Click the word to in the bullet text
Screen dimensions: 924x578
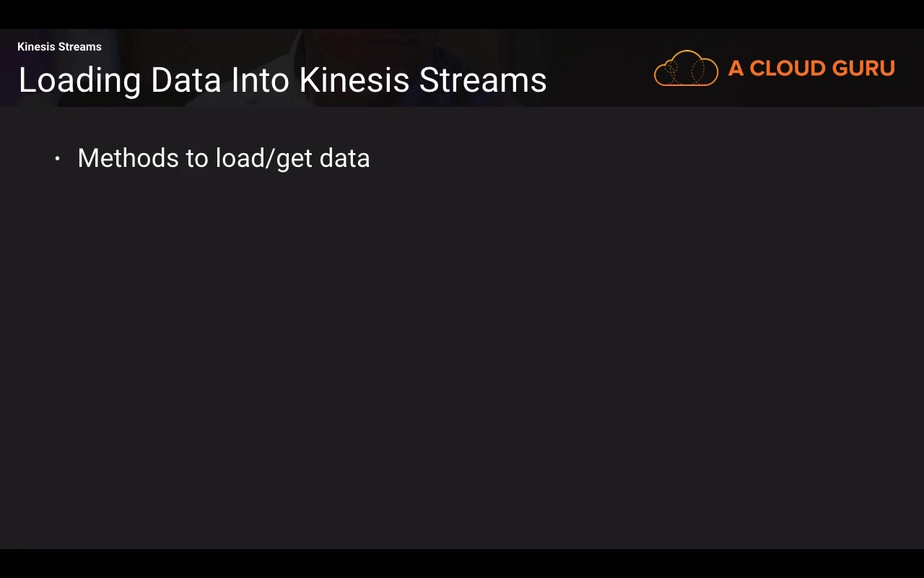tap(197, 158)
